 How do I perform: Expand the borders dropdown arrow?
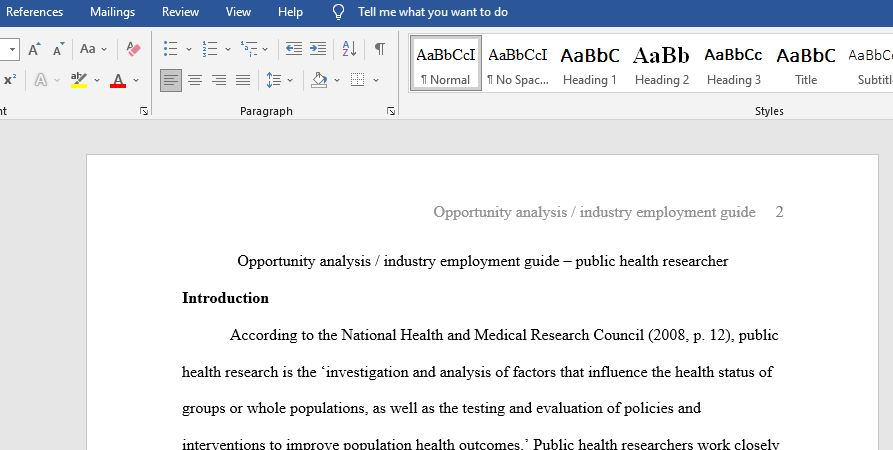click(376, 80)
